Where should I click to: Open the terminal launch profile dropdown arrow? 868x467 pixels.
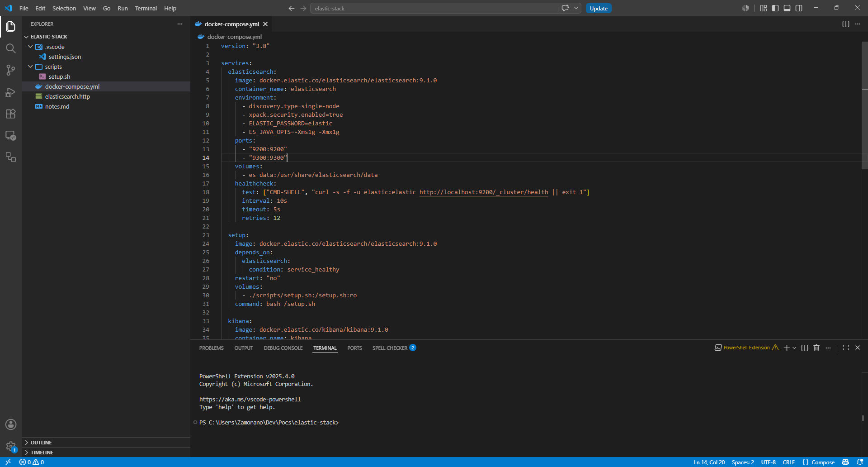tap(794, 348)
